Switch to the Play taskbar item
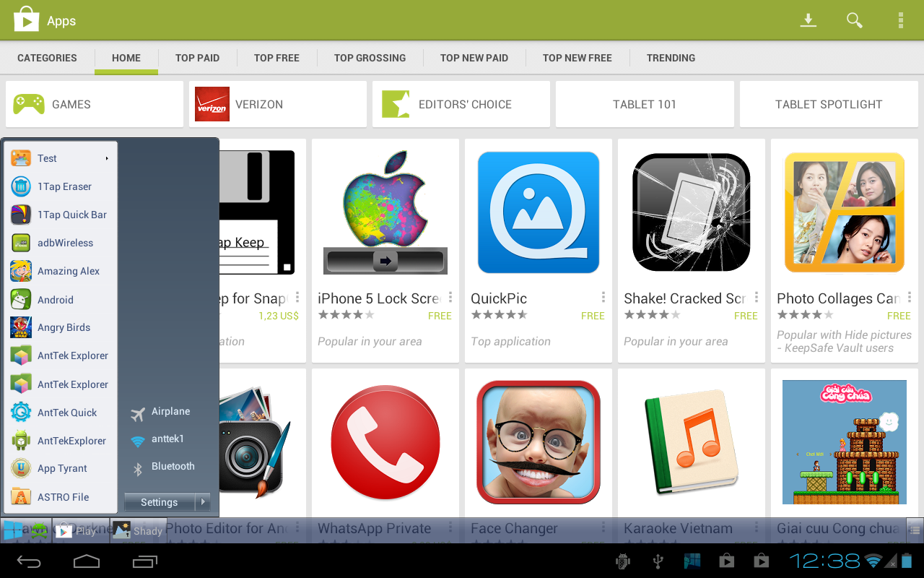This screenshot has width=924, height=578. (x=79, y=530)
